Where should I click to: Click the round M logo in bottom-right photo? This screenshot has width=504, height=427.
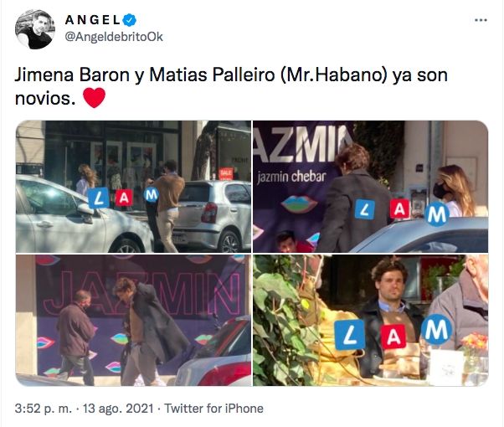[436, 329]
